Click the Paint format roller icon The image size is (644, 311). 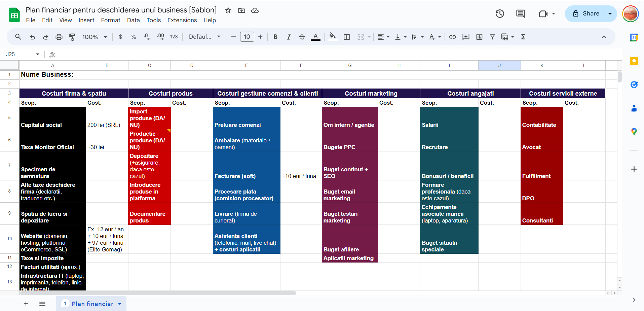[x=72, y=37]
